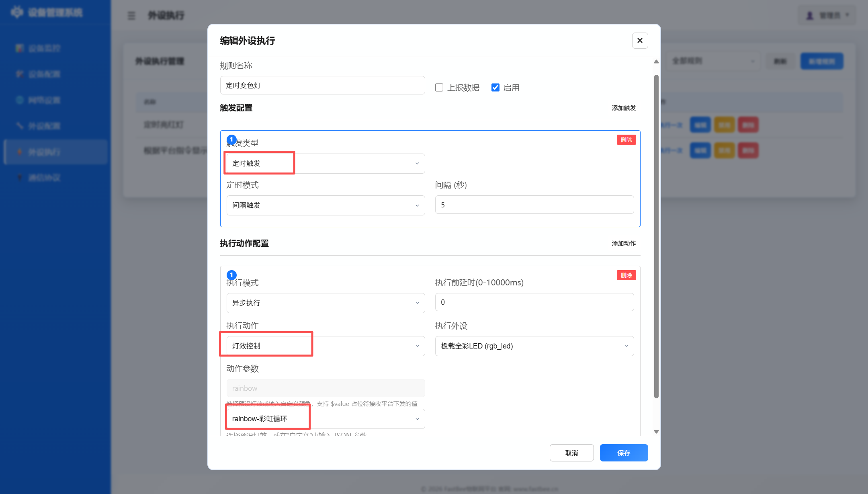This screenshot has width=868, height=494.
Task: Click the blue 保存 button
Action: [x=624, y=453]
